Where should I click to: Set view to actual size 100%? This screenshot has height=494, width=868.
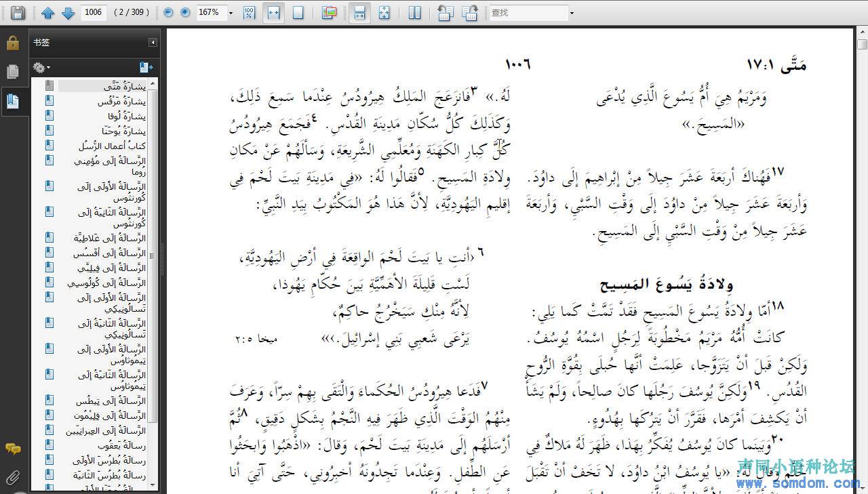click(x=250, y=12)
